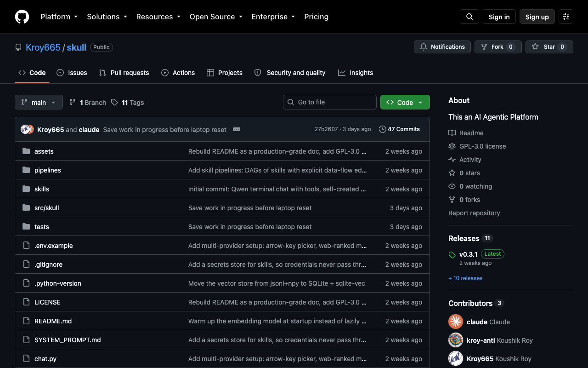The height and width of the screenshot is (368, 588).
Task: Open the Kroy665 owner profile link
Action: [43, 47]
